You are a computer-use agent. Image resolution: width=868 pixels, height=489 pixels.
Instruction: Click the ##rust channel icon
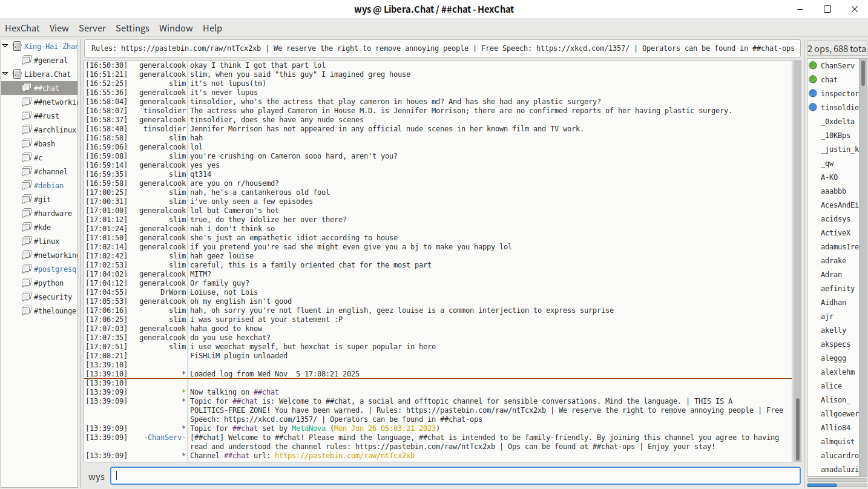pyautogui.click(x=27, y=116)
